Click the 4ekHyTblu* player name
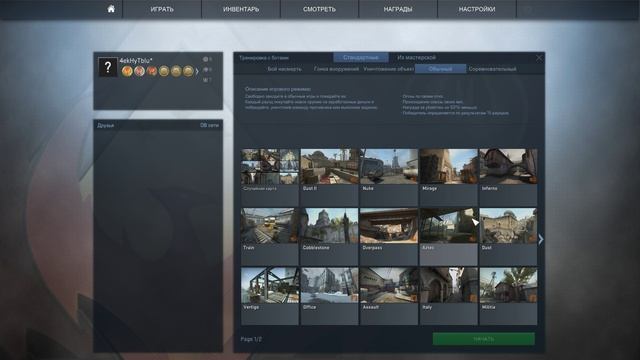Screen dimensions: 640x360 click(136, 60)
